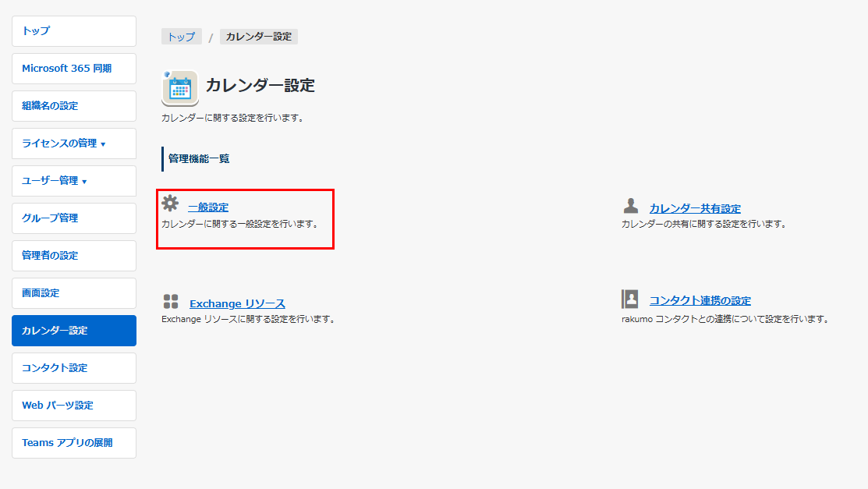
Task: Open 画面設定 in the sidebar
Action: (74, 293)
